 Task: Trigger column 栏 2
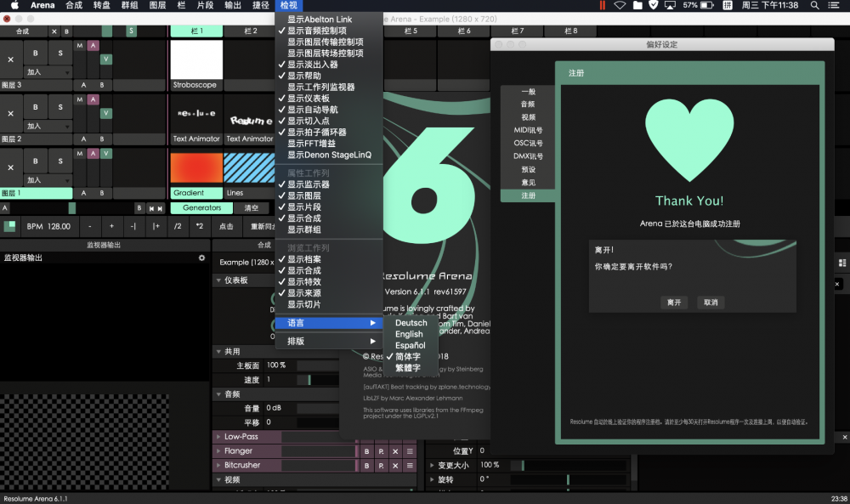[251, 31]
